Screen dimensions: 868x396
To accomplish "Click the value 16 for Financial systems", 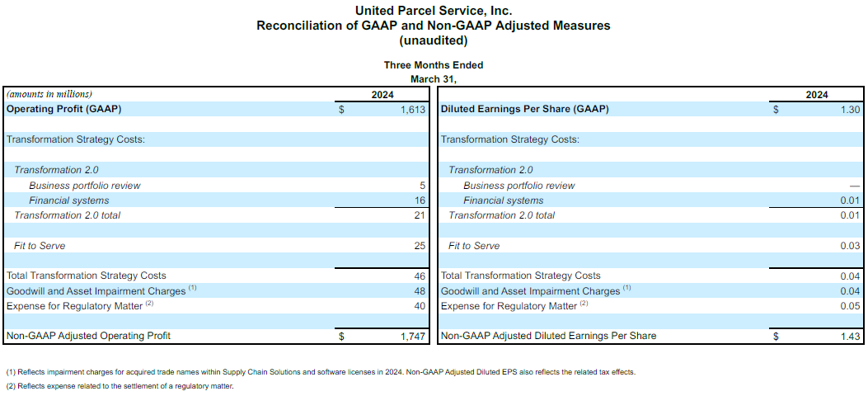I will tap(420, 200).
